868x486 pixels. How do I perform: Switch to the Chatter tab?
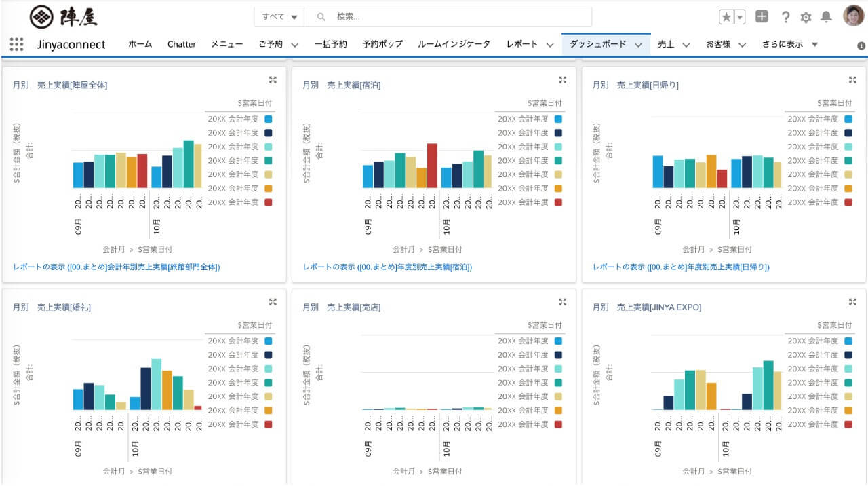click(x=181, y=44)
